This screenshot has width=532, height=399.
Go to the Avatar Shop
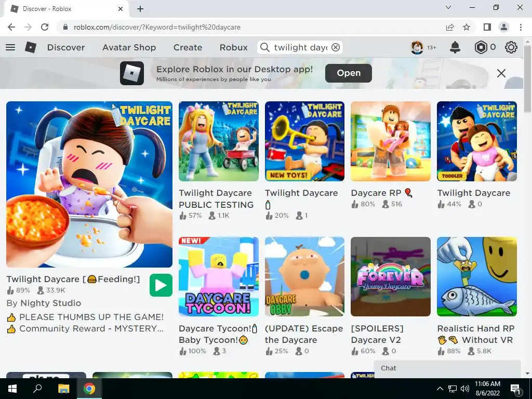tap(129, 47)
